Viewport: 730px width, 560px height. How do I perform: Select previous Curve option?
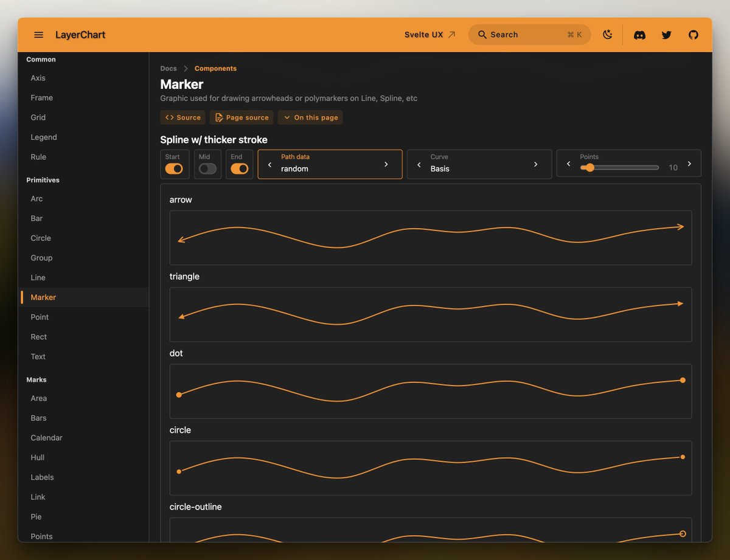coord(419,165)
